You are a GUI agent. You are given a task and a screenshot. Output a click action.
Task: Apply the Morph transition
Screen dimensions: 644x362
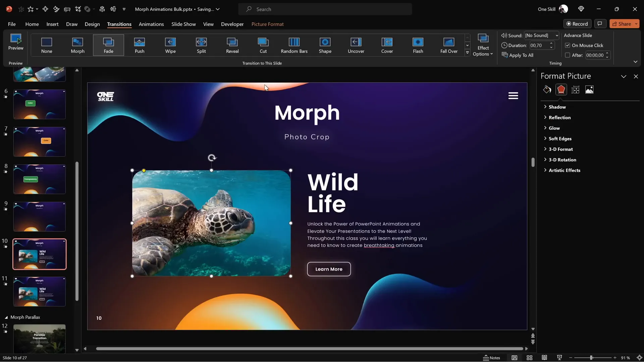tap(77, 45)
